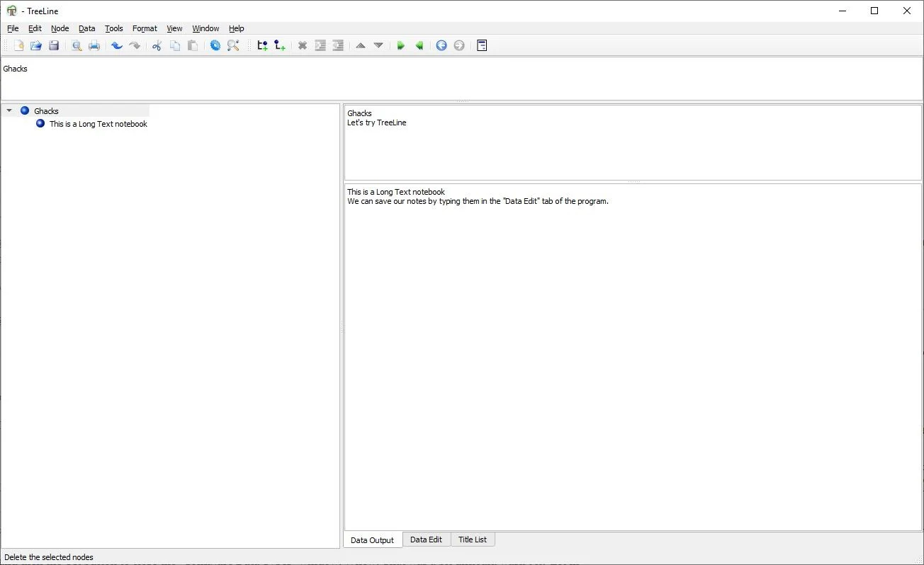Viewport: 924px width, 565px height.
Task: Collapse the Ghacks tree node
Action: pyautogui.click(x=9, y=111)
